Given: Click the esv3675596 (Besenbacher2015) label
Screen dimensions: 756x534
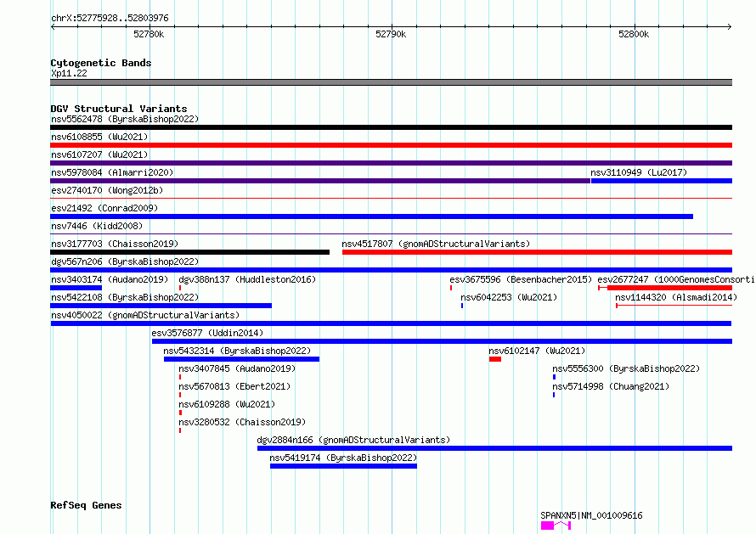Looking at the screenshot, I should [x=521, y=279].
